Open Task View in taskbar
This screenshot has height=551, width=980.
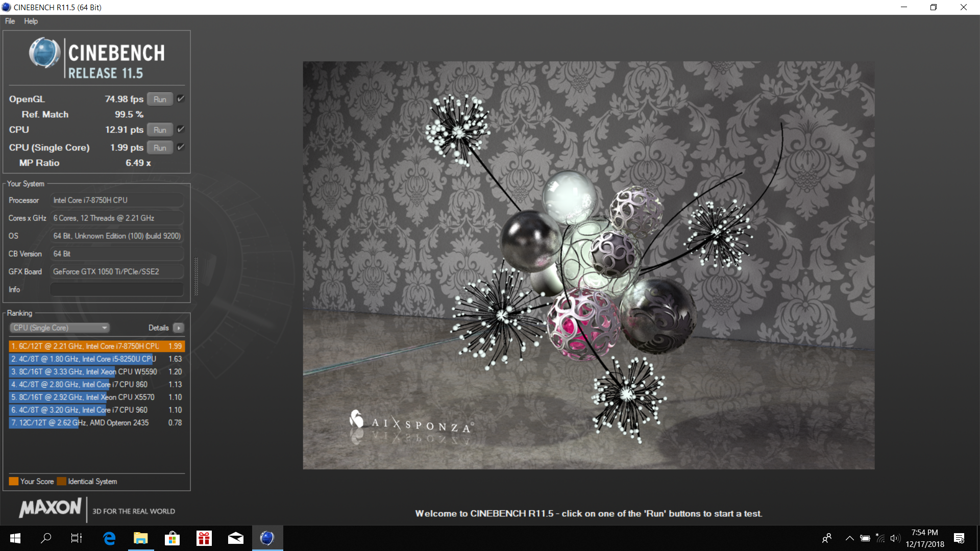tap(77, 538)
